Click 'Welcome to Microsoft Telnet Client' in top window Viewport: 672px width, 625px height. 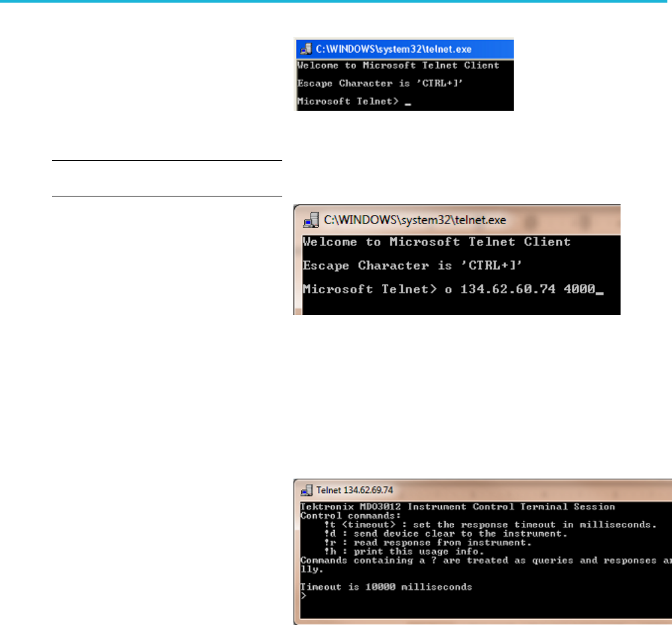pyautogui.click(x=398, y=65)
